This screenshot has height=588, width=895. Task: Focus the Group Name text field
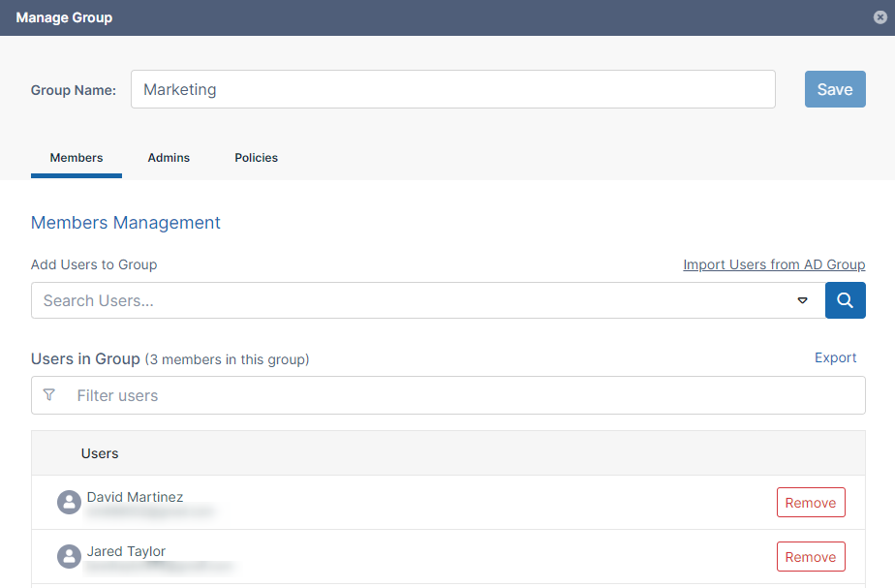pos(452,89)
